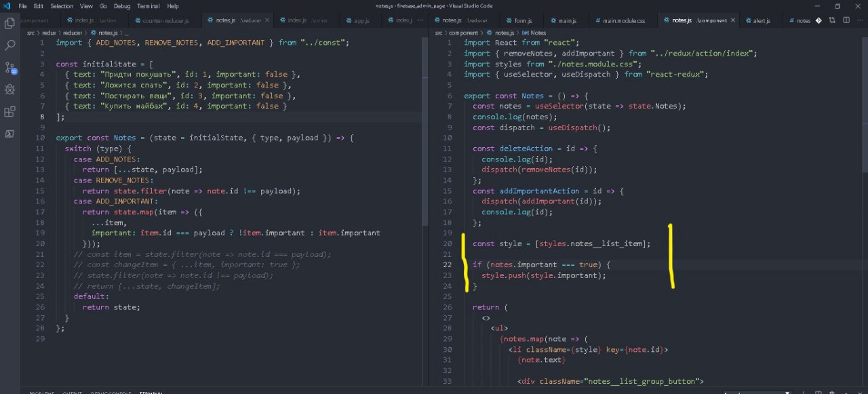Screen dimensions: 868x394
Task: Click the diamond Open Changes icon in right editor
Action: [x=819, y=20]
